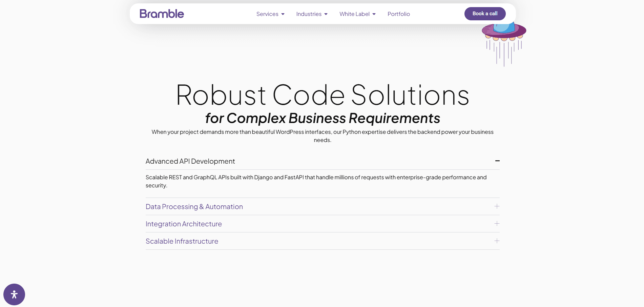Click plus icon beside Scalable Infrastructure

point(497,241)
